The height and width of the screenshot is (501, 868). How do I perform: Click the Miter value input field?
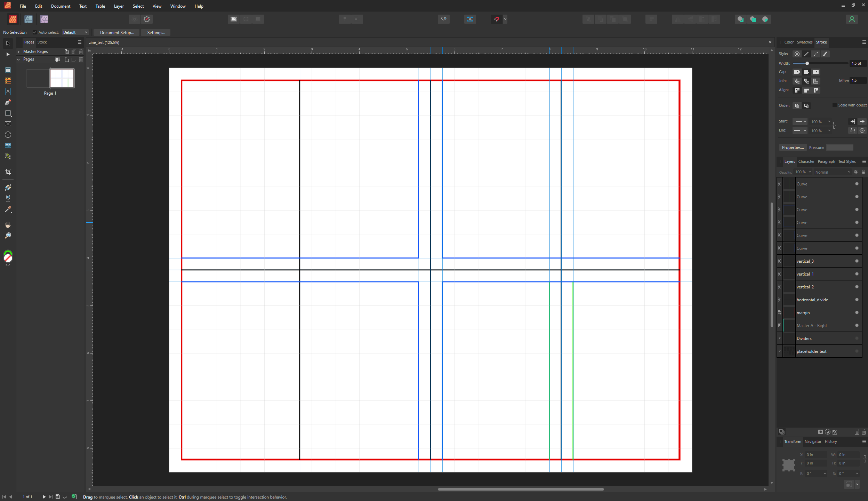pyautogui.click(x=858, y=81)
